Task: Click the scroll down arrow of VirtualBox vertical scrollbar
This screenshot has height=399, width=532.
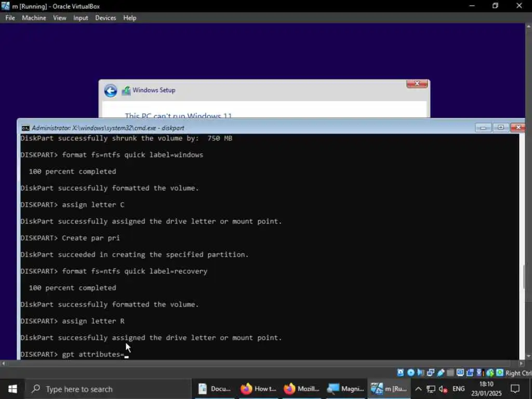Action: click(528, 356)
